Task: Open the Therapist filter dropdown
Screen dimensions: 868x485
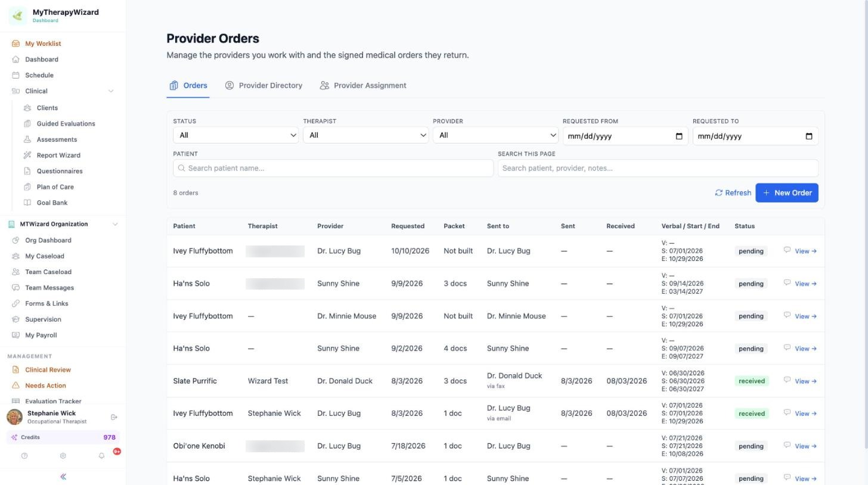Action: [x=365, y=135]
